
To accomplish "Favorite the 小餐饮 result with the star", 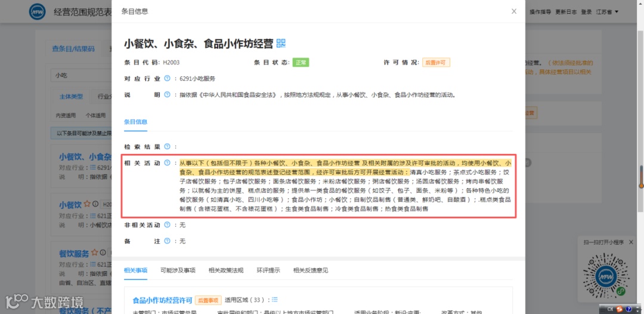I will pyautogui.click(x=87, y=204).
